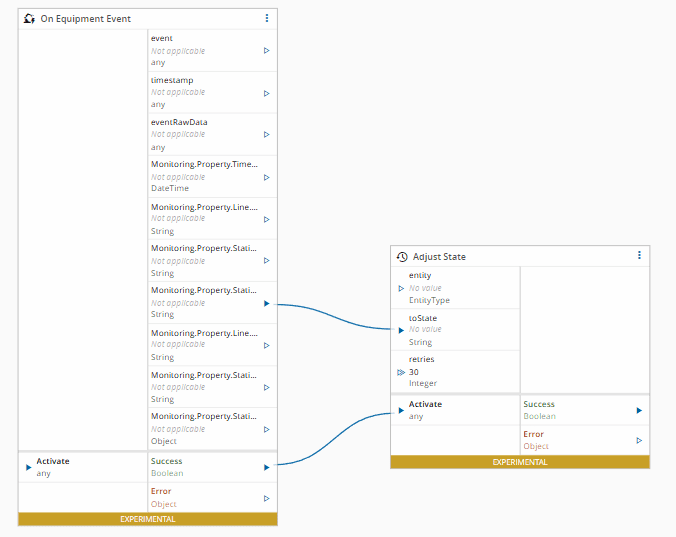This screenshot has width=676, height=537.
Task: Select the retries value 30 field
Action: click(x=414, y=372)
